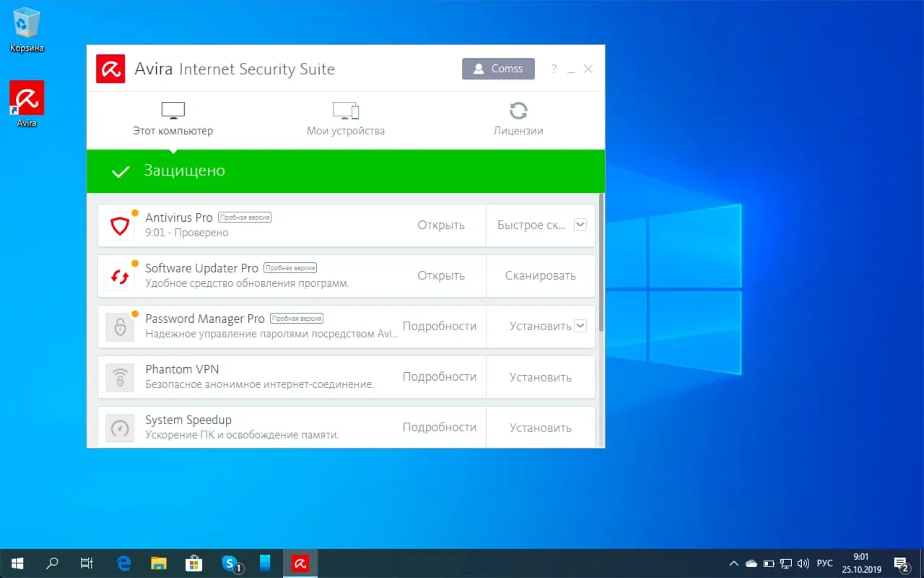
Task: Click the Защищено status banner
Action: (346, 171)
